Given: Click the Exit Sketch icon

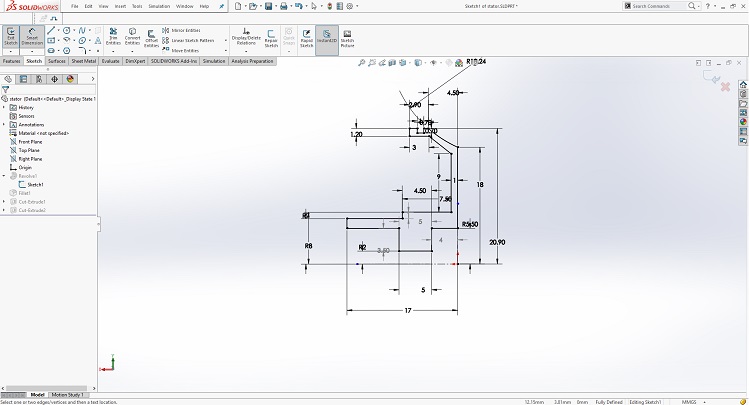Looking at the screenshot, I should 11,37.
